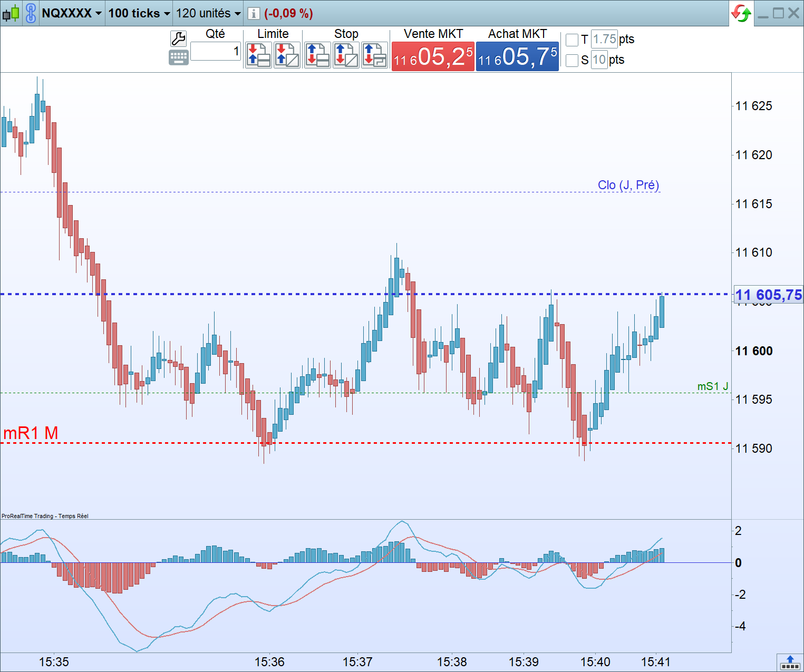Click the Clo (J, Pré) level label
804x672 pixels.
(628, 185)
